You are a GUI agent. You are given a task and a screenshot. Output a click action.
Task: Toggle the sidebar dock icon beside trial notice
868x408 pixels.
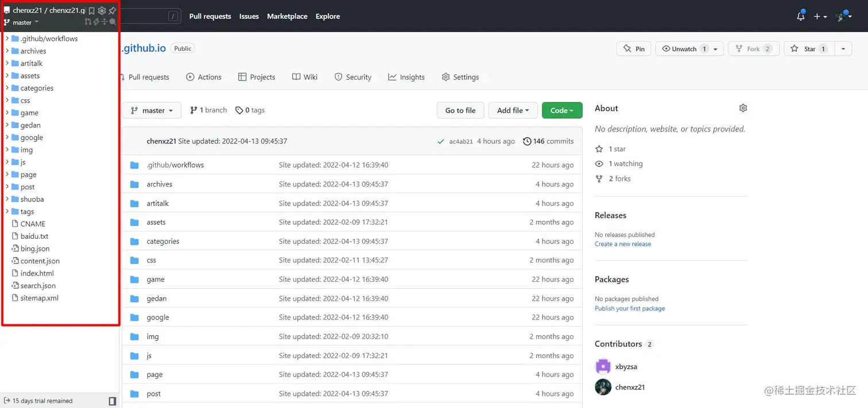[113, 401]
